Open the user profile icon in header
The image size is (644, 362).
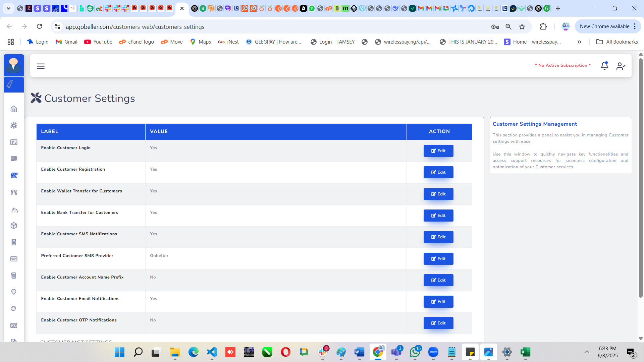tap(621, 66)
